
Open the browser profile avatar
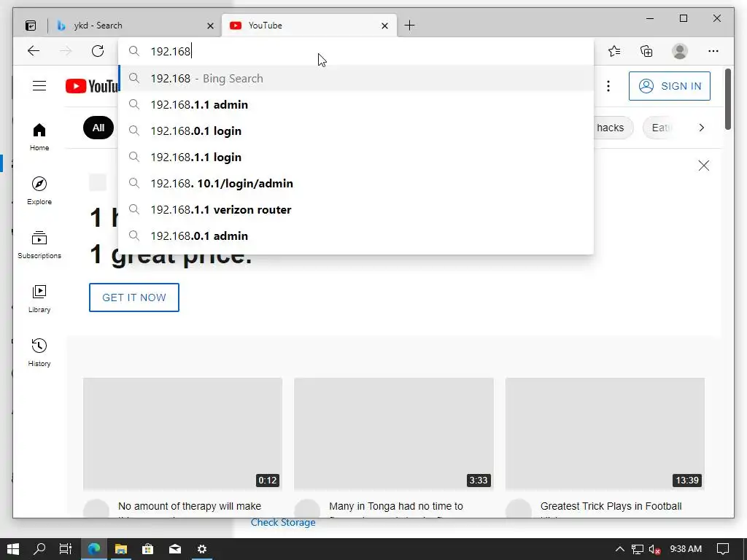point(680,51)
